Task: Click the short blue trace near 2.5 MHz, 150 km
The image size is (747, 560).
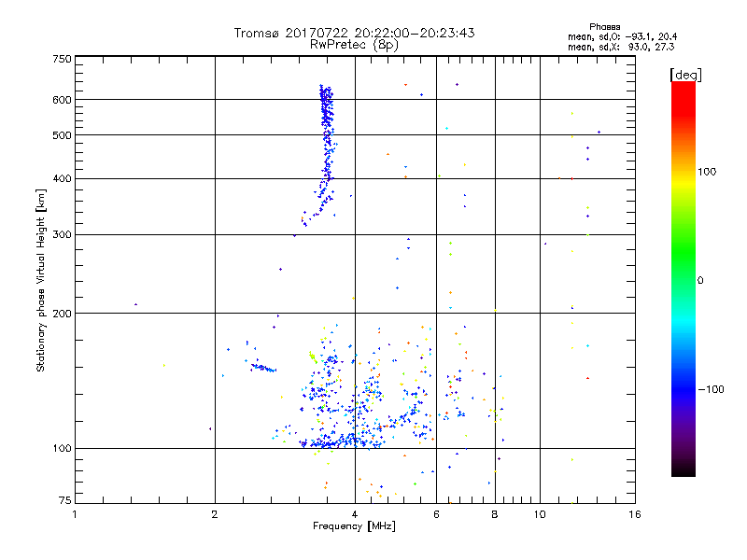Action: point(263,368)
